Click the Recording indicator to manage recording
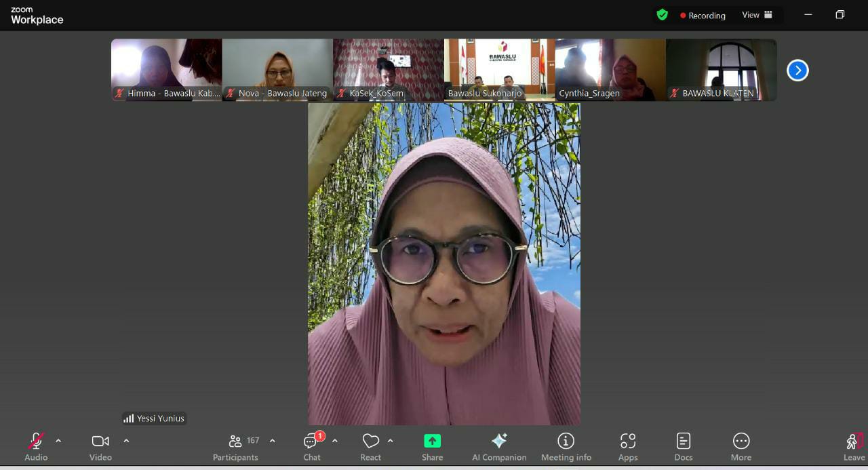 (x=703, y=15)
